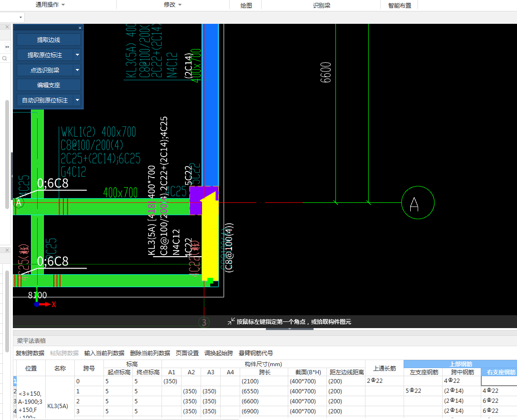Click the 2⌀22 上通长筋 cell
517x420 pixels.
click(x=385, y=381)
